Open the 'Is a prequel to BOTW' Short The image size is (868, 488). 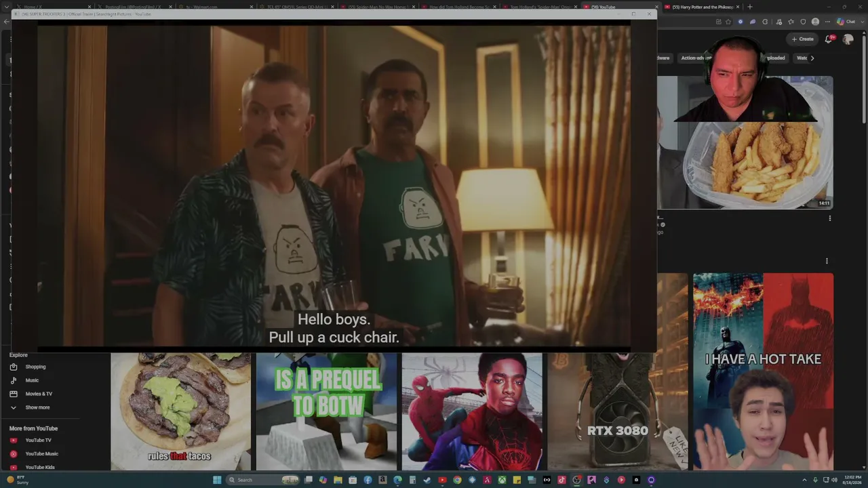(x=326, y=411)
